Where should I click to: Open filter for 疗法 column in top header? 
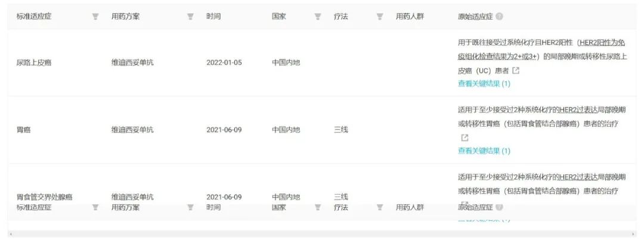(x=380, y=17)
